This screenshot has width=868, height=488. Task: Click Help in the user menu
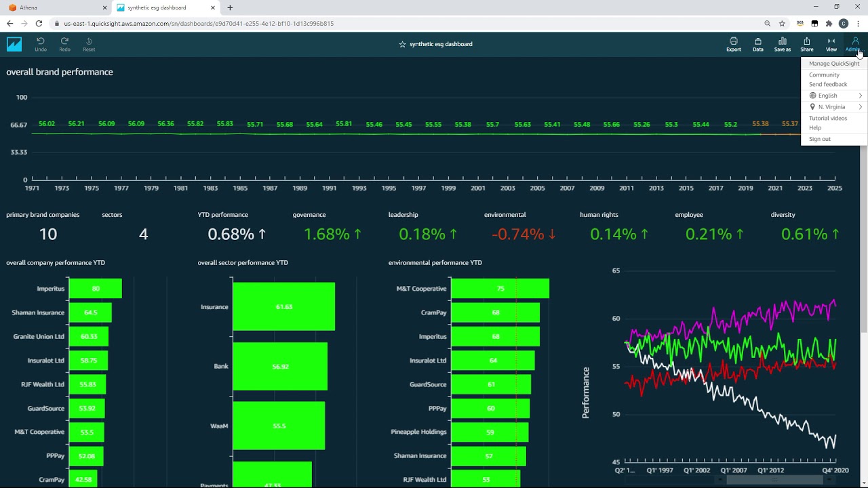tap(815, 127)
